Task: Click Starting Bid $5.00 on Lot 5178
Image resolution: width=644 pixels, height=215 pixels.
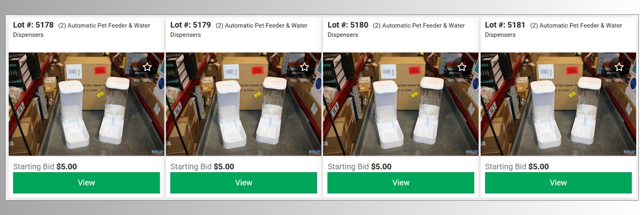Action: coord(45,167)
